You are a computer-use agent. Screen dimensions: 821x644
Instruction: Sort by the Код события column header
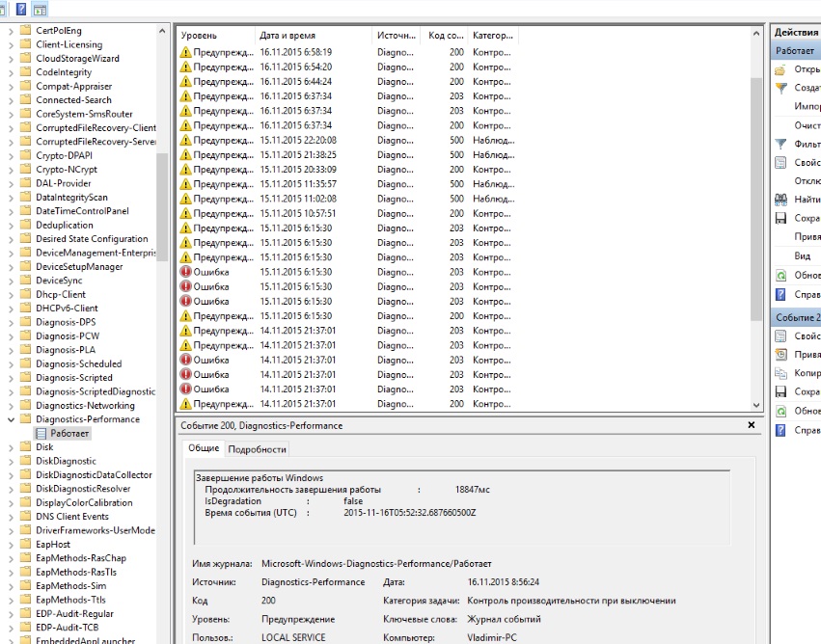click(x=445, y=36)
